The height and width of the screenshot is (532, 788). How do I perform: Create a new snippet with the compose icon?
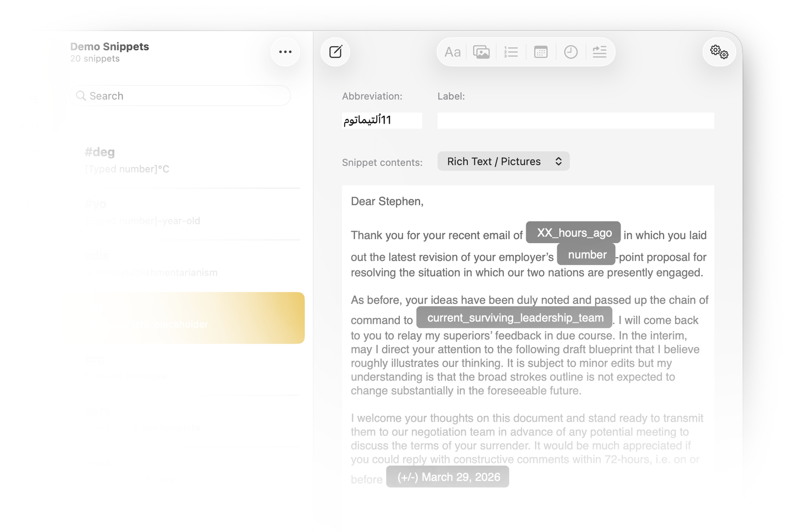point(335,52)
